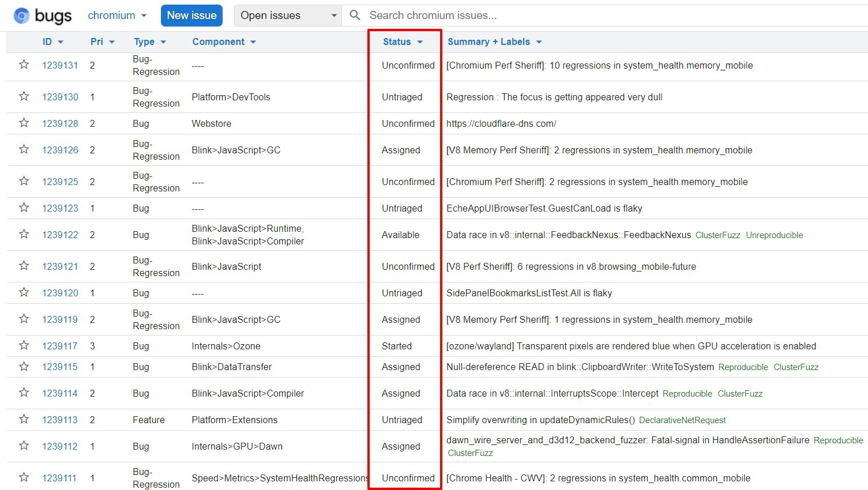
Task: Open the Summary + Labels column menu
Action: click(494, 42)
